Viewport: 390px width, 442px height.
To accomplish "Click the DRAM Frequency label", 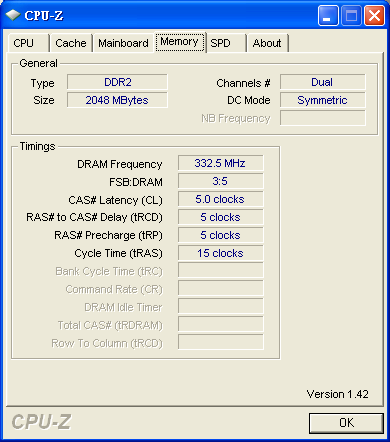I will pos(120,164).
